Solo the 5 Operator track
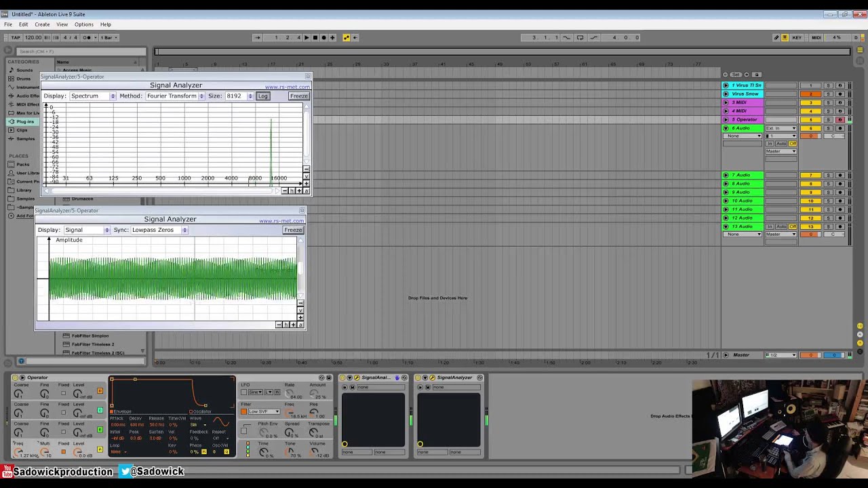The width and height of the screenshot is (868, 488). 828,120
